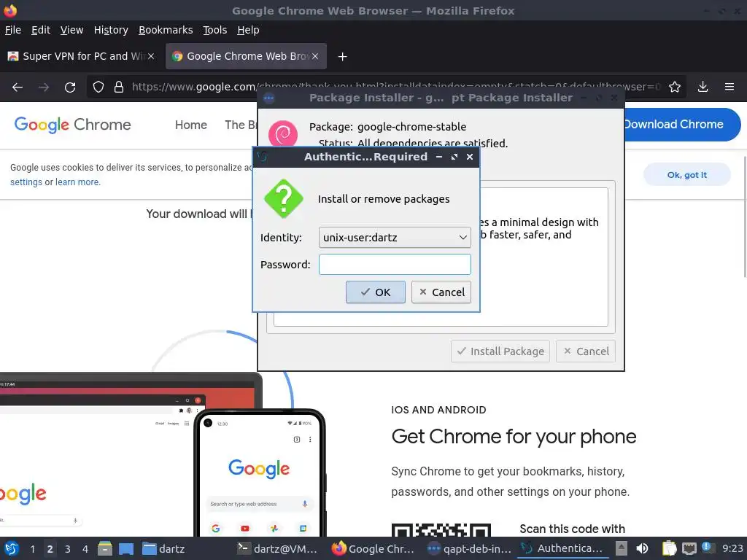Open the dartz folder taskbar entry
The width and height of the screenshot is (747, 560).
[x=163, y=548]
